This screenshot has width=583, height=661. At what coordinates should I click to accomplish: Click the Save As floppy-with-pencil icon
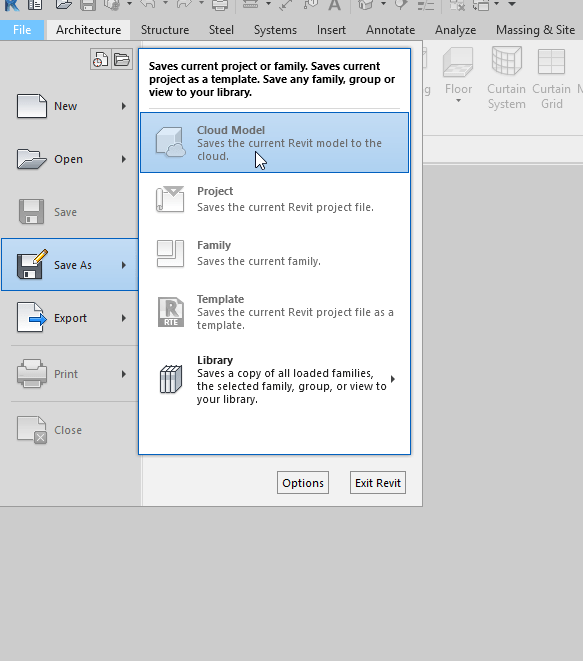click(x=32, y=264)
